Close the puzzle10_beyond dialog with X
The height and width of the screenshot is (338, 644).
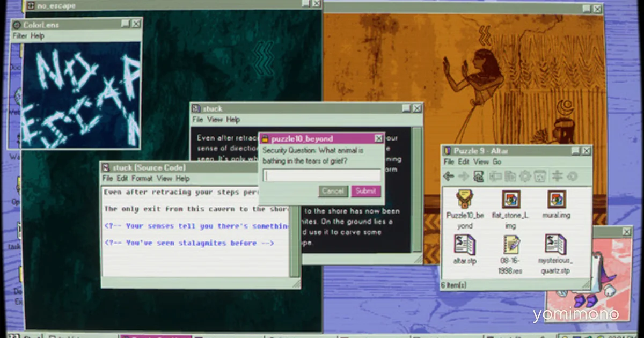pos(378,138)
